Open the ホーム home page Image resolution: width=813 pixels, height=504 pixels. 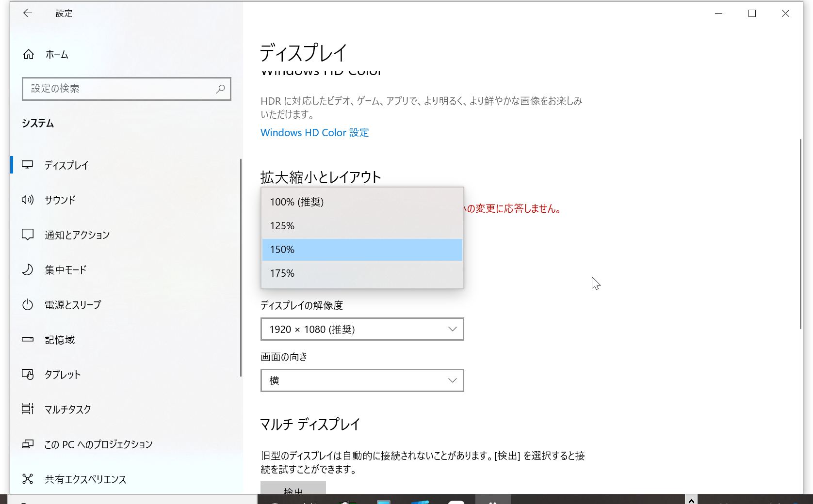coord(126,54)
